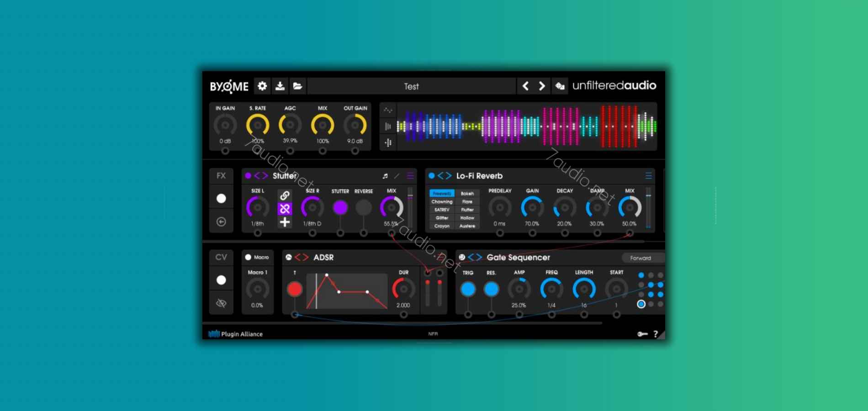868x411 pixels.
Task: Click the Macro 1 knob
Action: point(258,289)
